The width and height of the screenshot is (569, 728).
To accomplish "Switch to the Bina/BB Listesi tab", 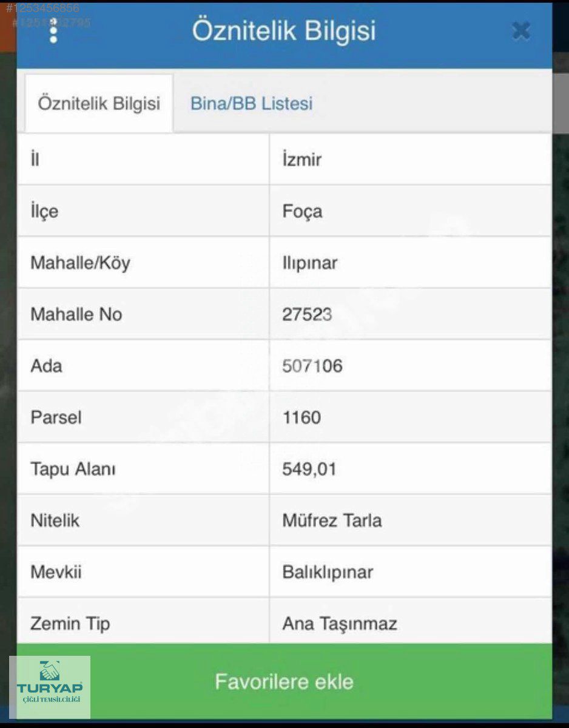I will [x=251, y=103].
